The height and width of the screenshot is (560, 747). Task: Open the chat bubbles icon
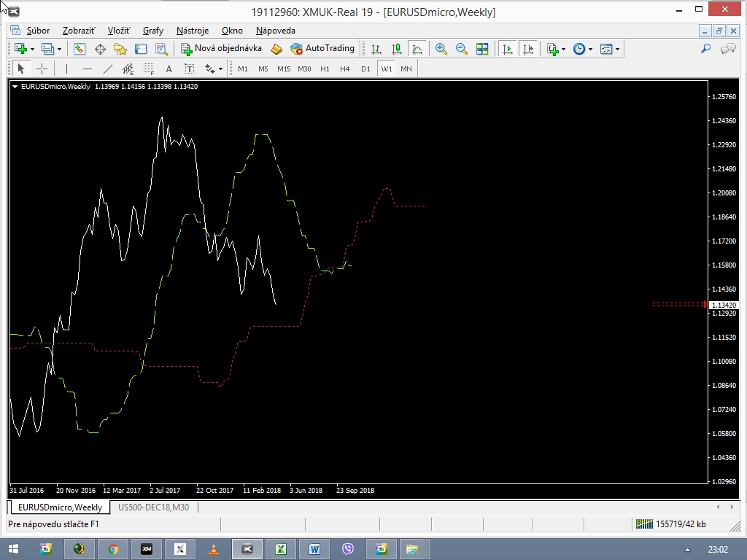tap(729, 49)
